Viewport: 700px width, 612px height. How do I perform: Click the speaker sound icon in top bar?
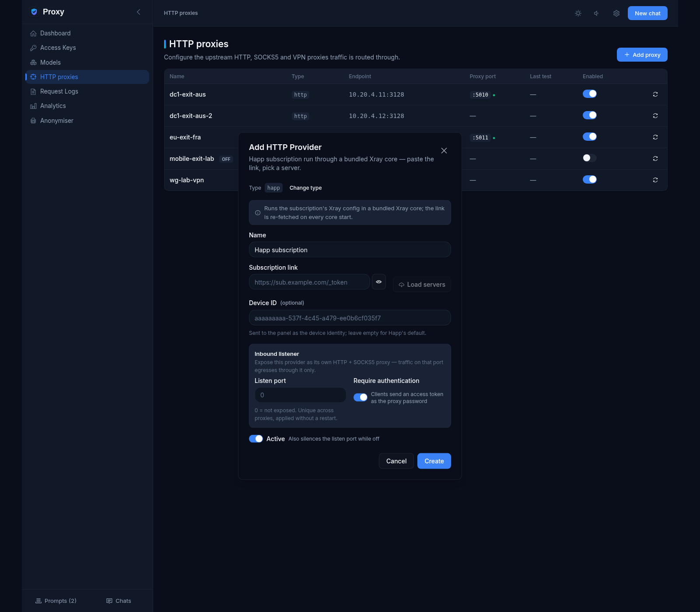tap(597, 13)
